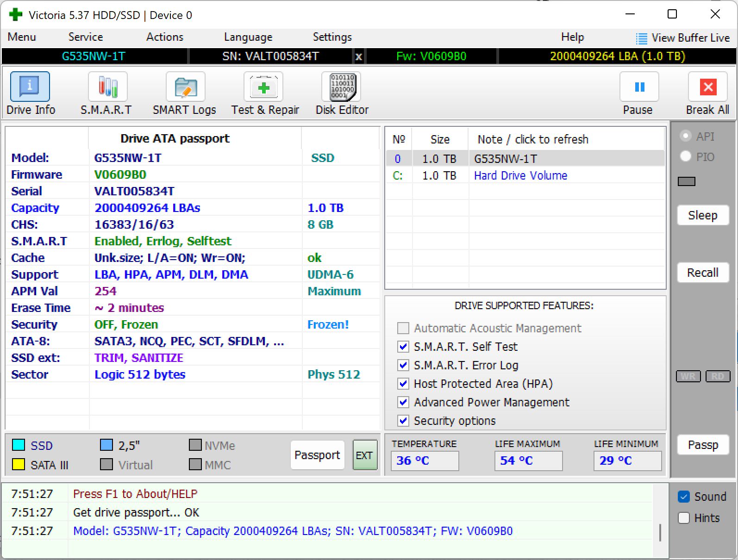Screen dimensions: 738x560
Task: Select the PIO radio button
Action: 686,157
